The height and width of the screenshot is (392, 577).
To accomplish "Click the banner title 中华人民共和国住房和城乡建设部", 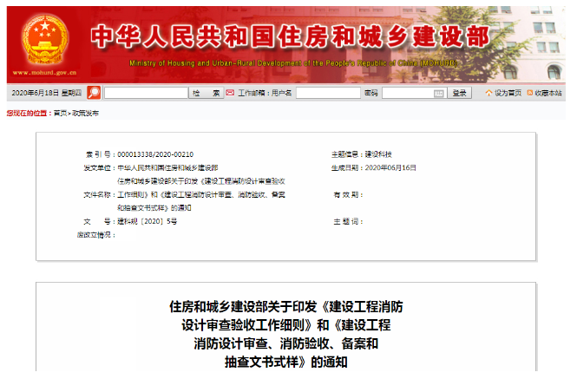I will (290, 36).
